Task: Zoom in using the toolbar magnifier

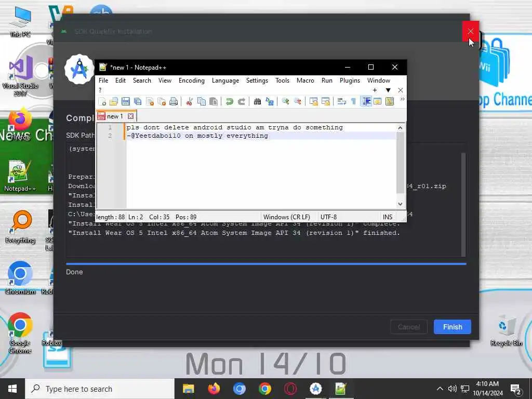Action: [x=285, y=101]
